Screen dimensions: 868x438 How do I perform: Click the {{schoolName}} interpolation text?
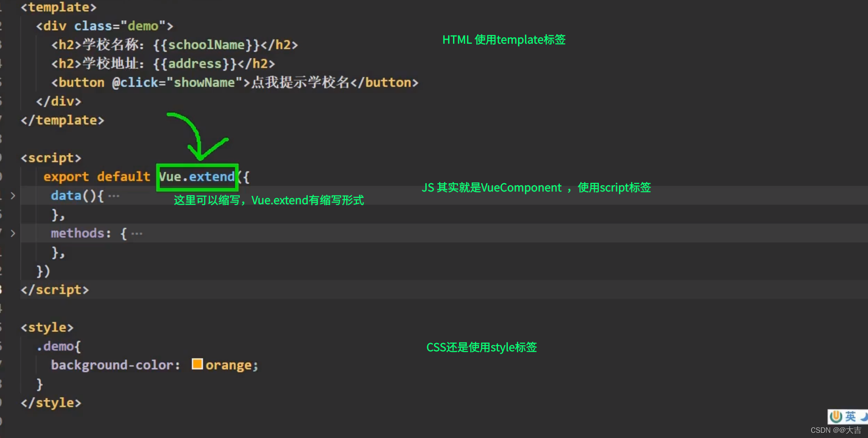coord(206,45)
